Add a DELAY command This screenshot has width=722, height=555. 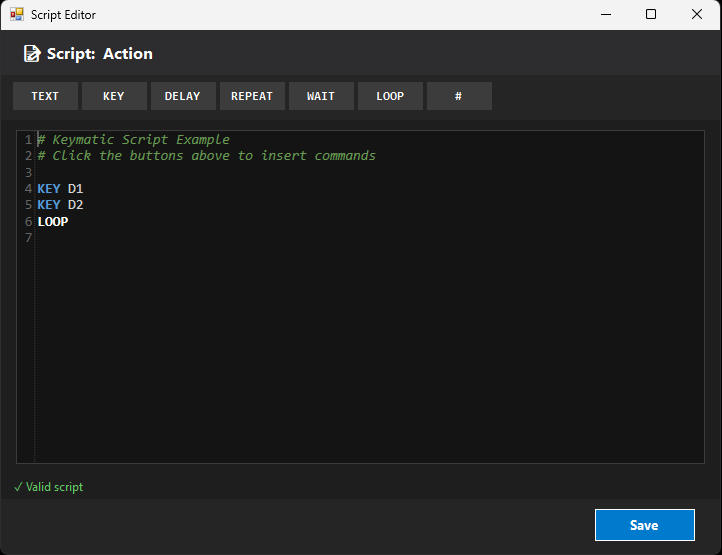(x=183, y=96)
